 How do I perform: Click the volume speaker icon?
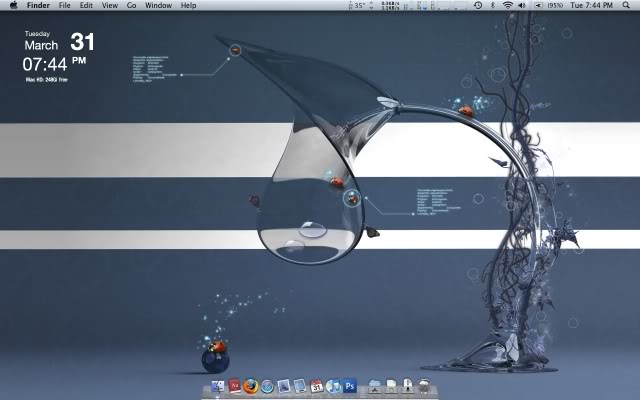click(x=522, y=5)
